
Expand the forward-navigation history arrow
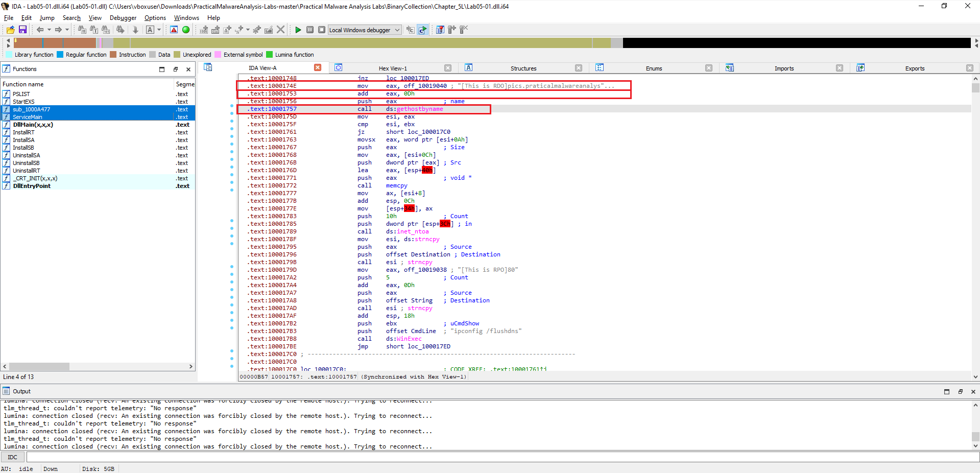pyautogui.click(x=66, y=30)
